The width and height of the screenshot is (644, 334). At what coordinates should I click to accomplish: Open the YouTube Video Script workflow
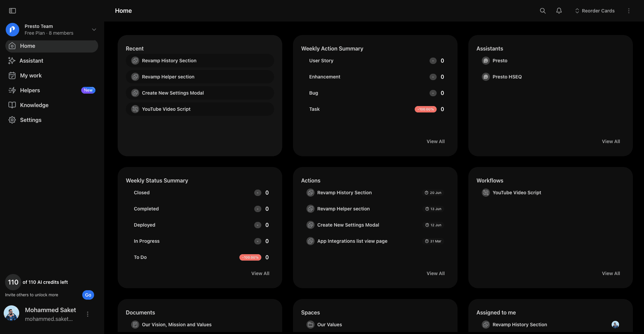click(517, 193)
